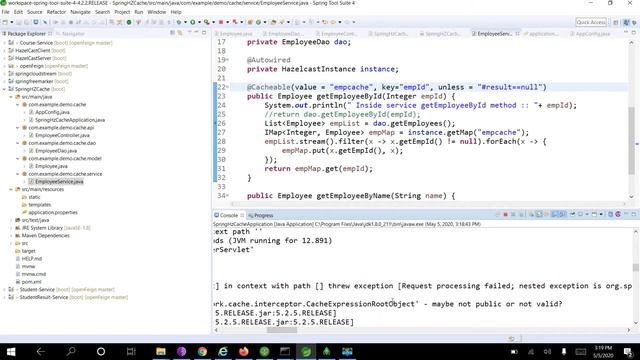Expand the JRE System Library node

tap(11, 228)
